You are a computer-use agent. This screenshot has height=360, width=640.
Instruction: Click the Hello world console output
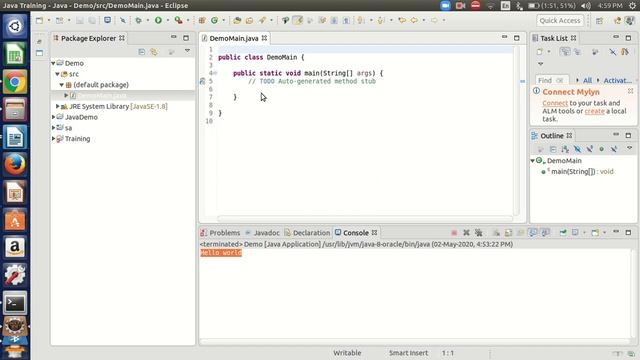[x=221, y=253]
